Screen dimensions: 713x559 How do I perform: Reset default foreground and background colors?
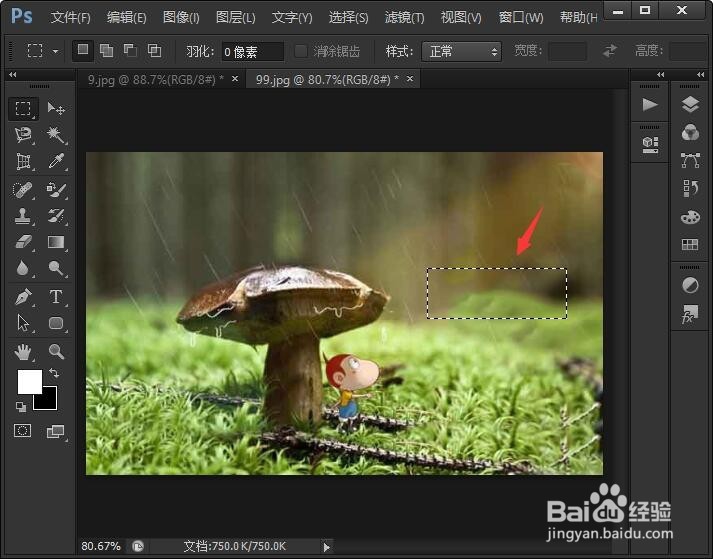[20, 407]
